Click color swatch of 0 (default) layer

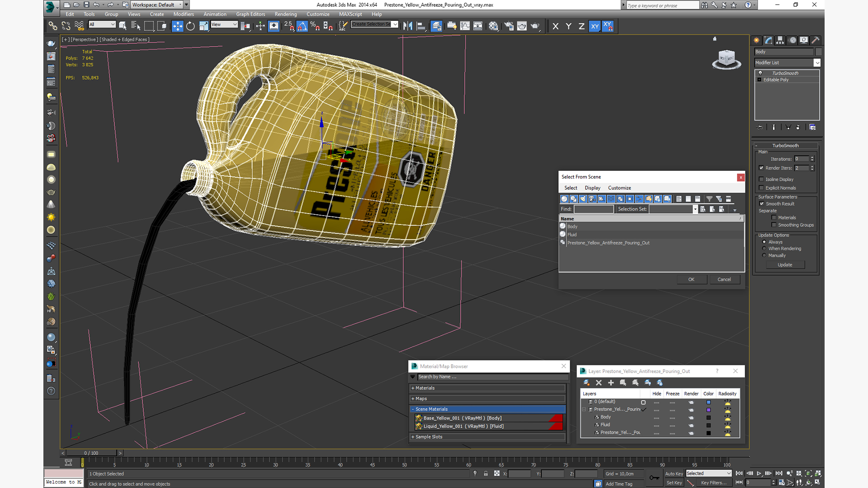pos(708,402)
